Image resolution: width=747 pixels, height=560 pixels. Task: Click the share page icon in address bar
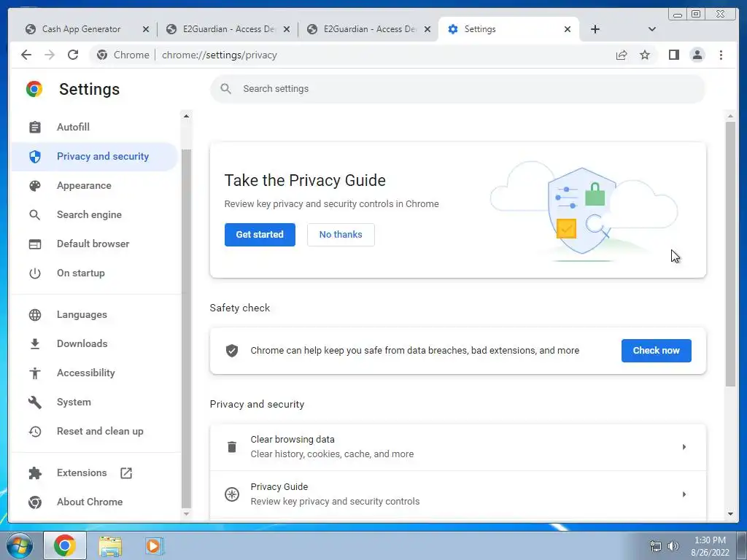click(x=622, y=55)
